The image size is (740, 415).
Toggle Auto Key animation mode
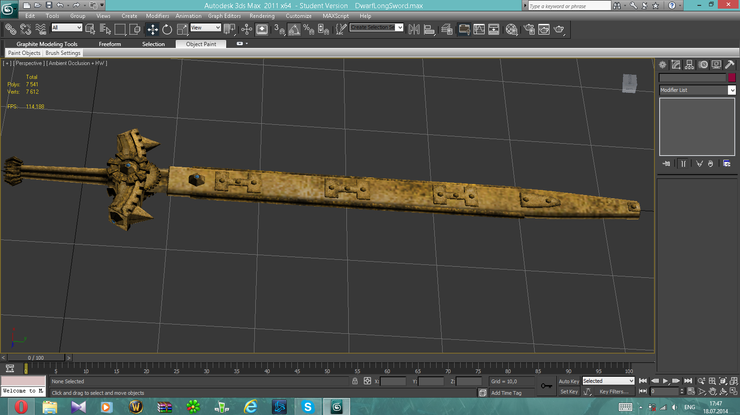click(568, 381)
